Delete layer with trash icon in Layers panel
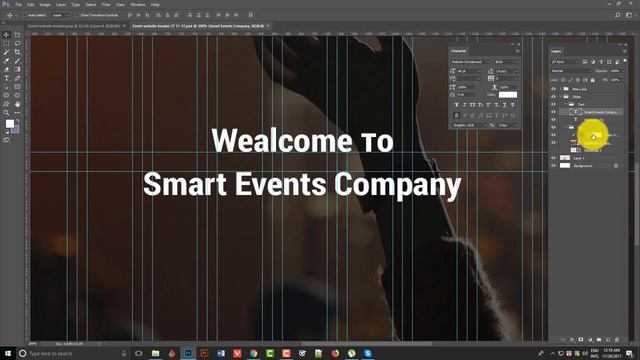 coord(617,340)
